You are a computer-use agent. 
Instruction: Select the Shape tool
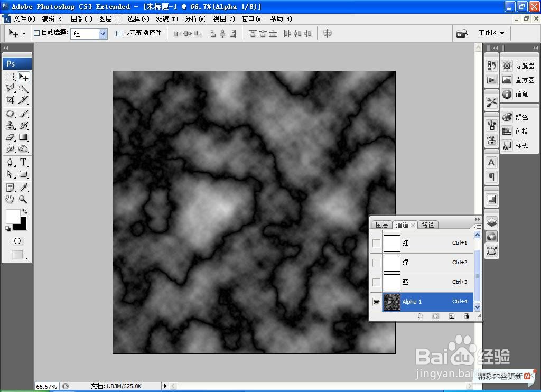(23, 174)
